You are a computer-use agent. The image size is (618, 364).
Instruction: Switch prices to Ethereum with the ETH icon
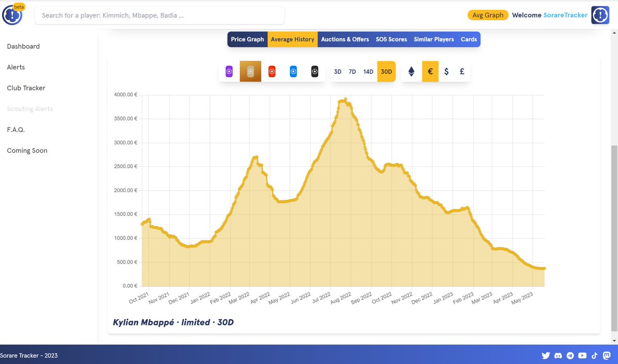click(x=411, y=72)
